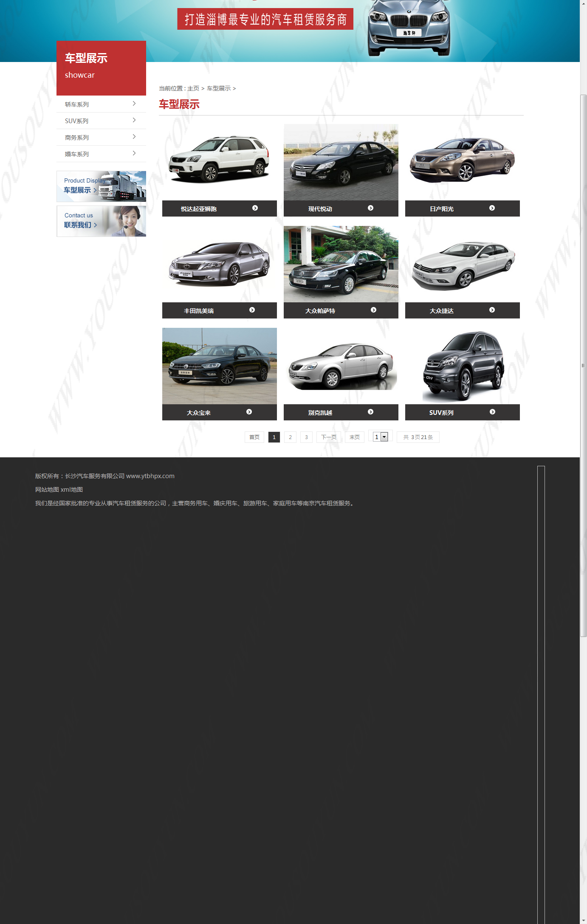
Task: Open 婚车系列 category in sidebar
Action: [77, 154]
